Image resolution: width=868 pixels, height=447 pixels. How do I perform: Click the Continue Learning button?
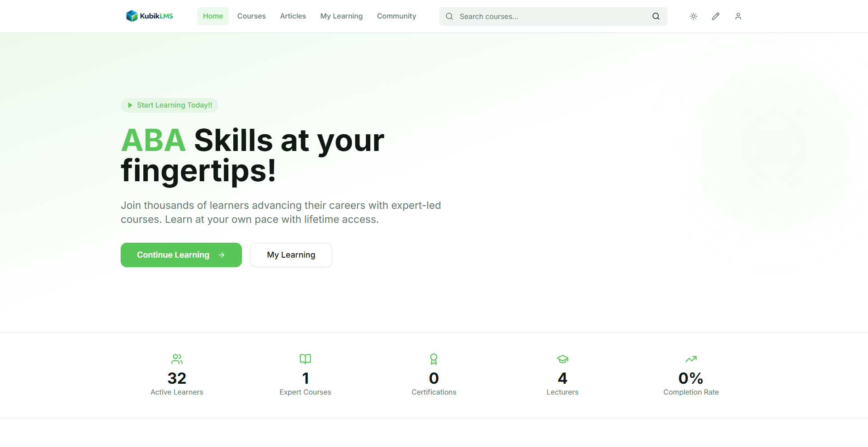181,255
